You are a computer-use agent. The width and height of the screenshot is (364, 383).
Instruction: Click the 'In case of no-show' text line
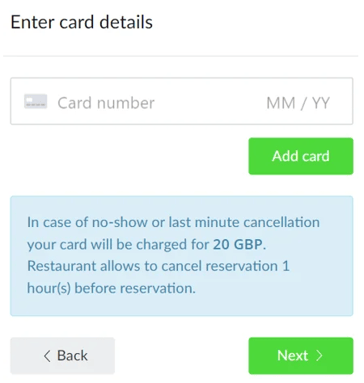pyautogui.click(x=173, y=222)
